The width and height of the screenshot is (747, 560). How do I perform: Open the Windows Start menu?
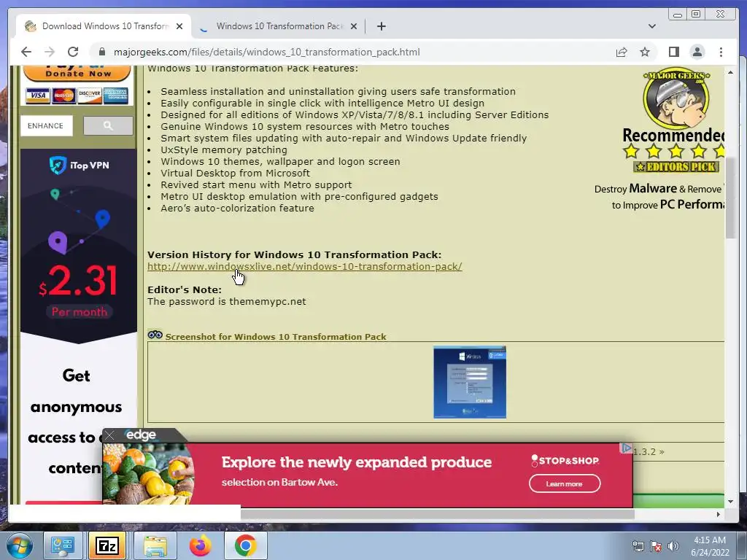tap(20, 545)
